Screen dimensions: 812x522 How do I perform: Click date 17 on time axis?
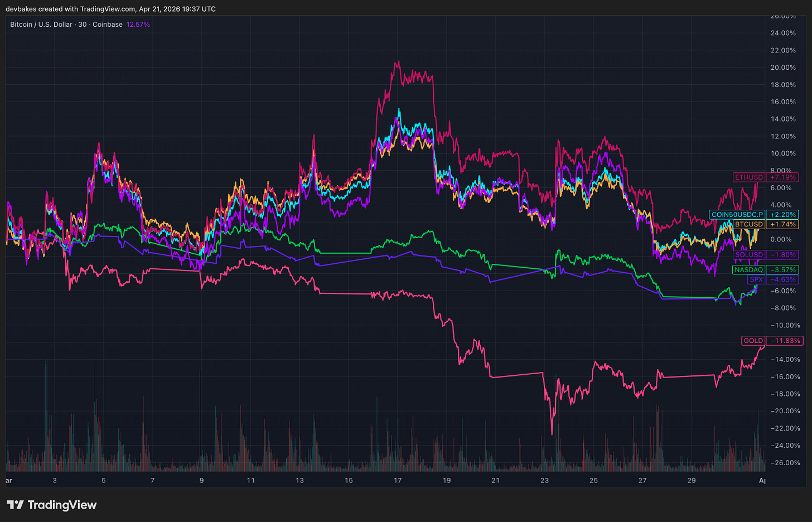(x=398, y=480)
